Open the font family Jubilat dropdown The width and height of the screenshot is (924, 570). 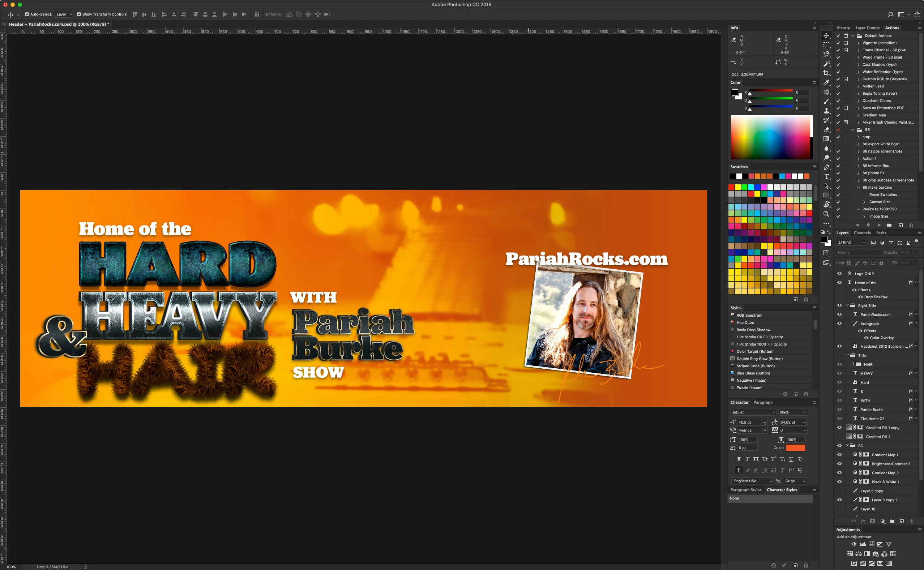point(773,412)
